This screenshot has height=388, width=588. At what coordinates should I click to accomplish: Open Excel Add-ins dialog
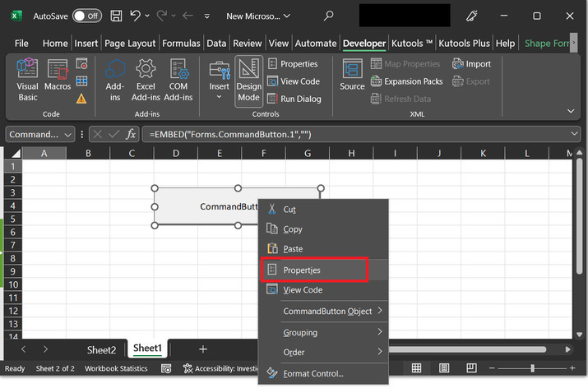[x=146, y=80]
